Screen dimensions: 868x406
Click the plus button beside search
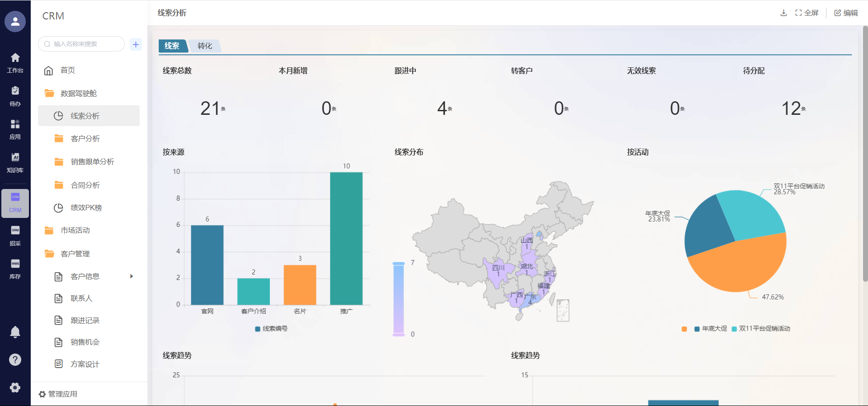[136, 44]
